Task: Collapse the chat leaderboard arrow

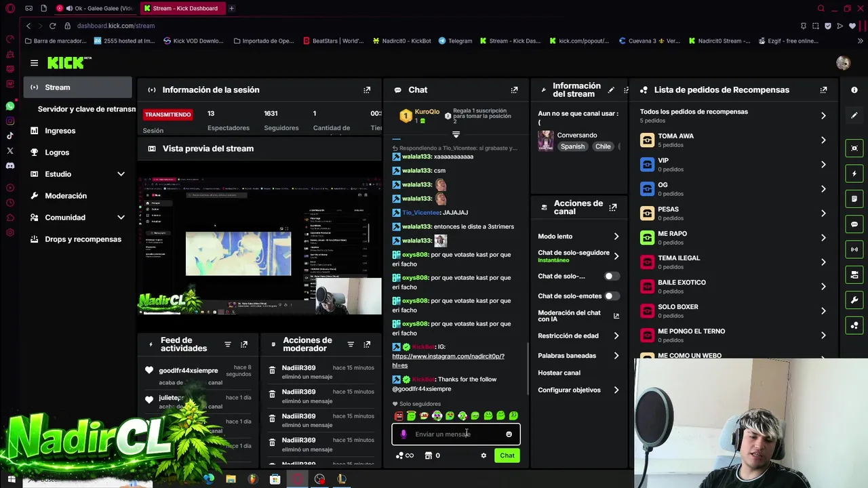Action: click(456, 135)
